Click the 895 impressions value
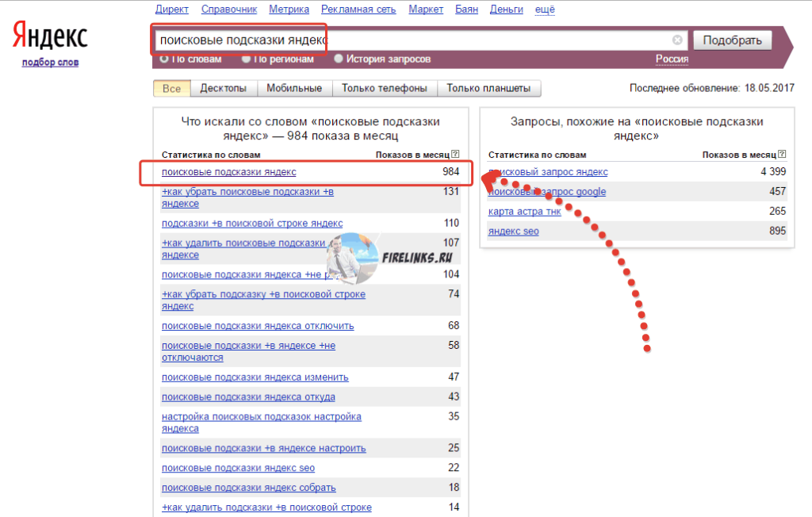The width and height of the screenshot is (812, 517). [778, 231]
